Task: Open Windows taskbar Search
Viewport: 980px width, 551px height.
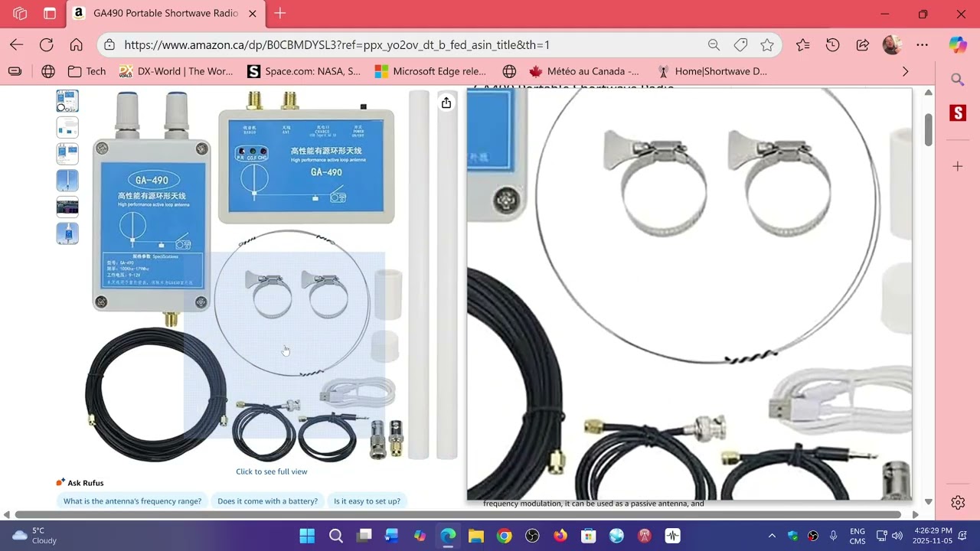Action: coord(335,536)
